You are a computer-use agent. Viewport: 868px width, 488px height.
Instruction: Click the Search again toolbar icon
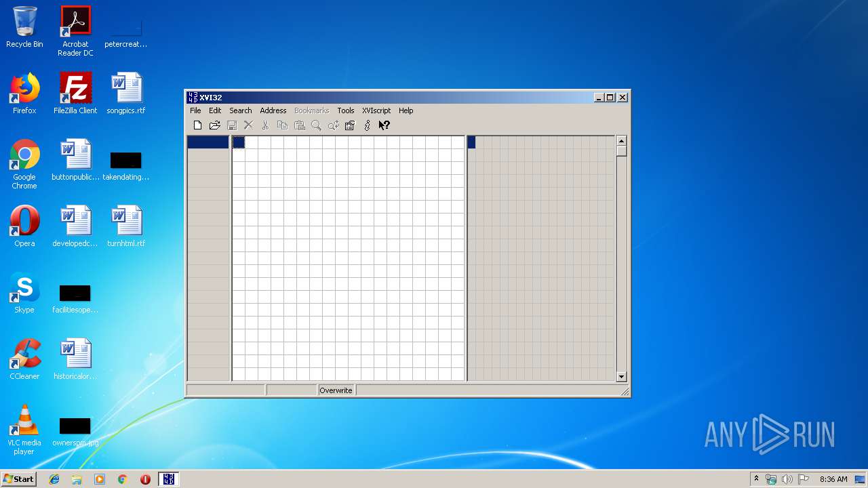(333, 125)
